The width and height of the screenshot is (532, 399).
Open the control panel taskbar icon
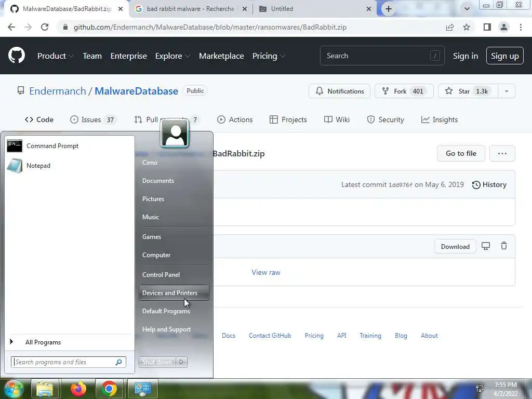pos(142,389)
